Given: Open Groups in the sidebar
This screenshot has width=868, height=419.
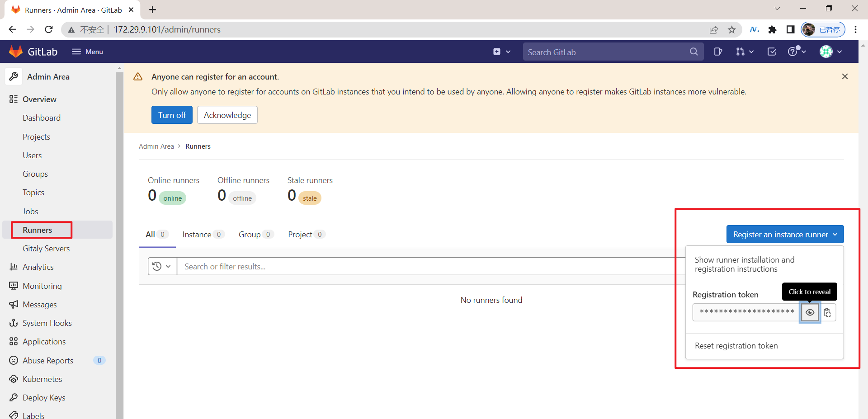Looking at the screenshot, I should [35, 174].
